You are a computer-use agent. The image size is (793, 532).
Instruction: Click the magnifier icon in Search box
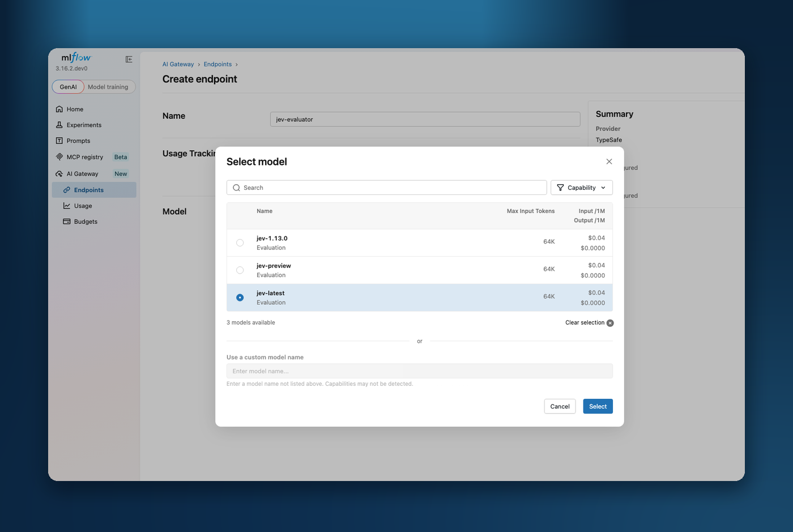[x=237, y=188]
